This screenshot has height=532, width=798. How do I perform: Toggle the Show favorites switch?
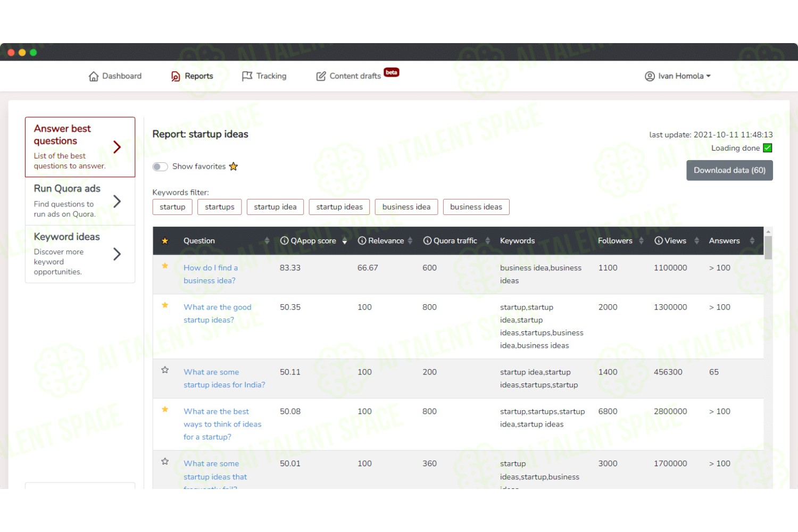pos(160,167)
